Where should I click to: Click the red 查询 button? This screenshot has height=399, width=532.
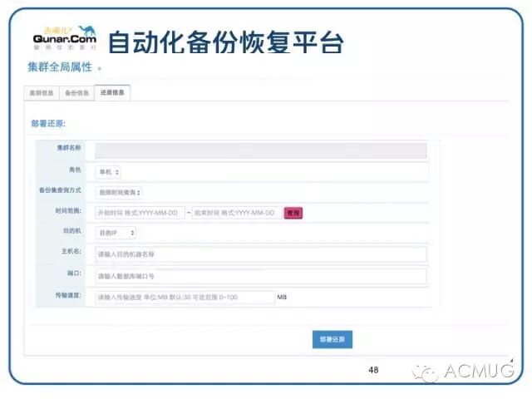point(293,213)
